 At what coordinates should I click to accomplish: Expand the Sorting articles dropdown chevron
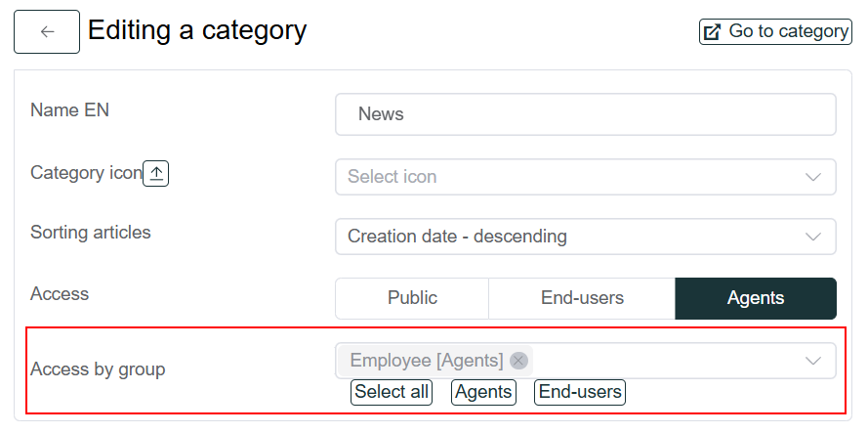coord(812,237)
